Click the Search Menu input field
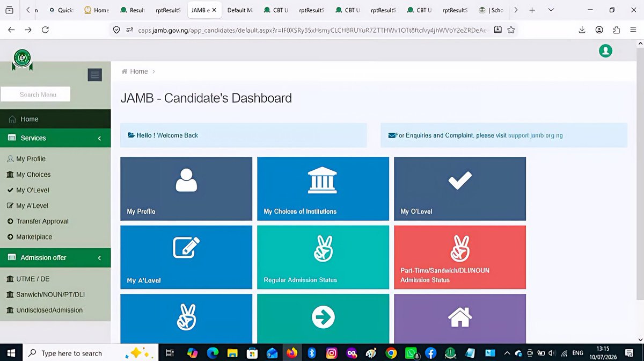Image resolution: width=644 pixels, height=361 pixels. 35,95
